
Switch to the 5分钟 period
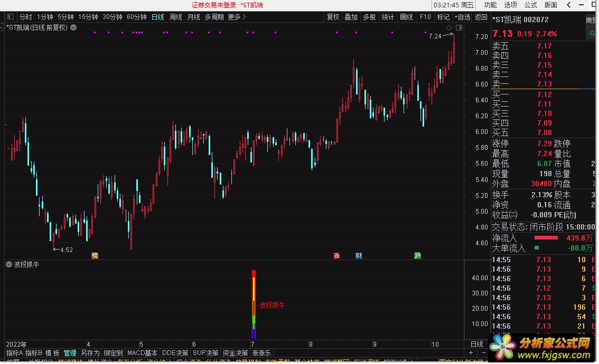[x=65, y=17]
